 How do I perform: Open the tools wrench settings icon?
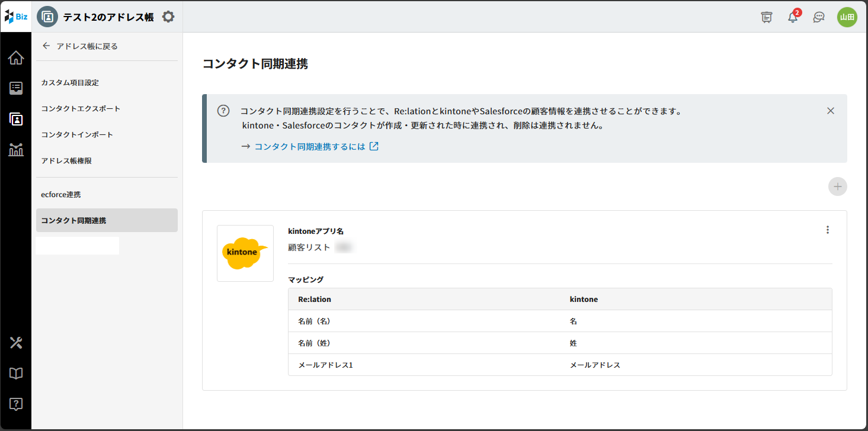click(x=16, y=342)
